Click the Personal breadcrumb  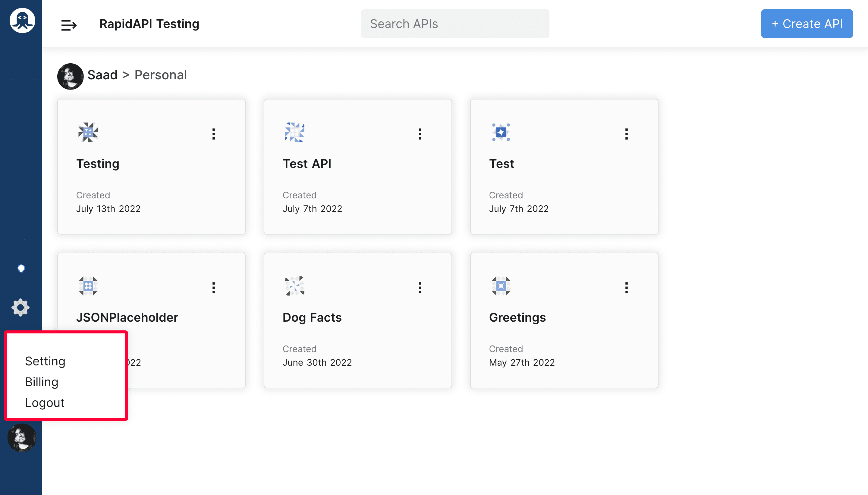[x=161, y=75]
